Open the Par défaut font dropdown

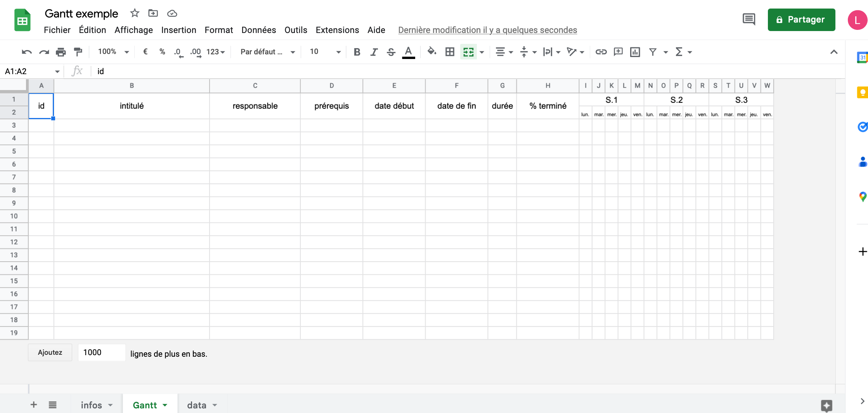(268, 52)
